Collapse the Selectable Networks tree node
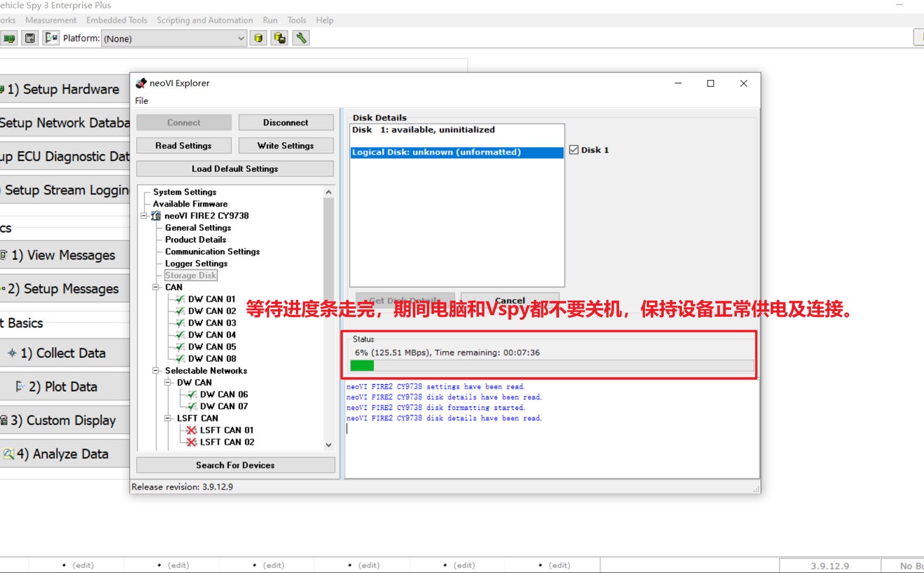 pos(156,371)
